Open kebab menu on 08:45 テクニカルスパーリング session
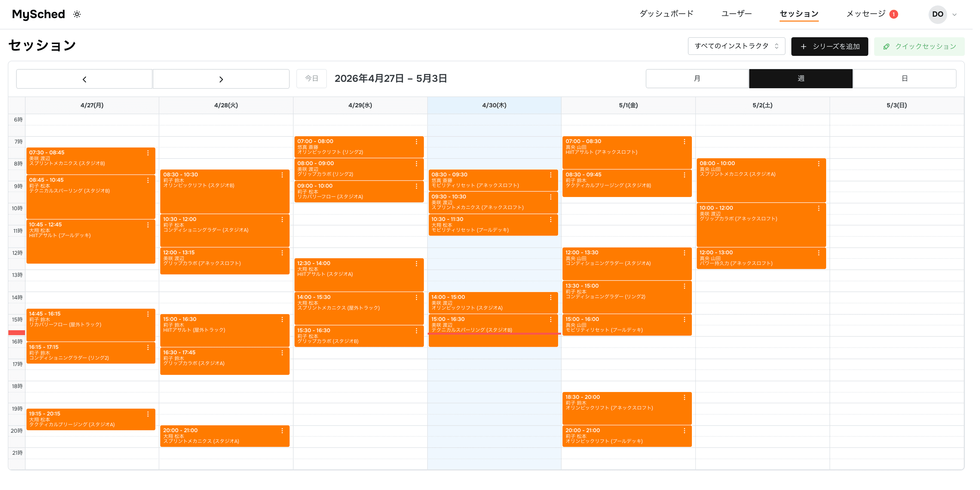 pyautogui.click(x=148, y=180)
